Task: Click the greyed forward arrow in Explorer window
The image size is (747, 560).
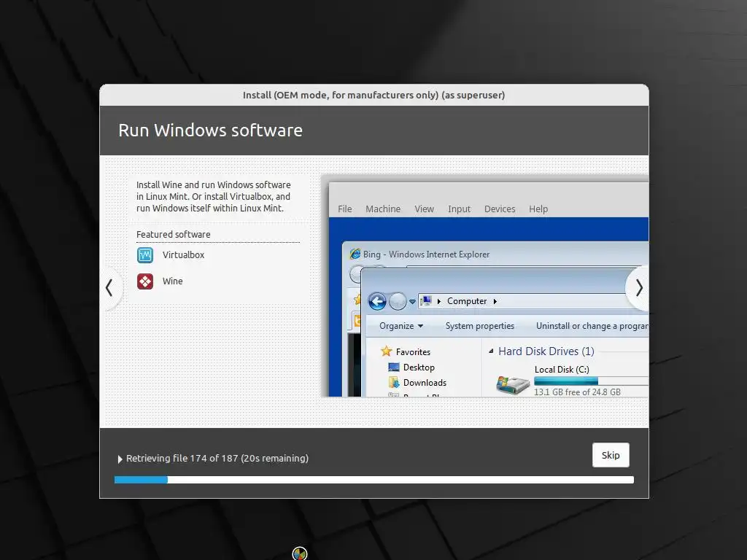Action: [398, 301]
